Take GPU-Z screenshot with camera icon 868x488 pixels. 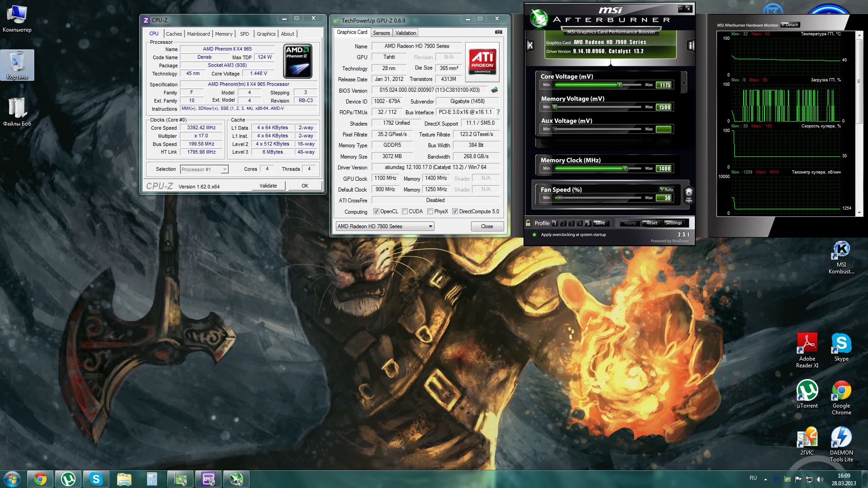[x=498, y=32]
